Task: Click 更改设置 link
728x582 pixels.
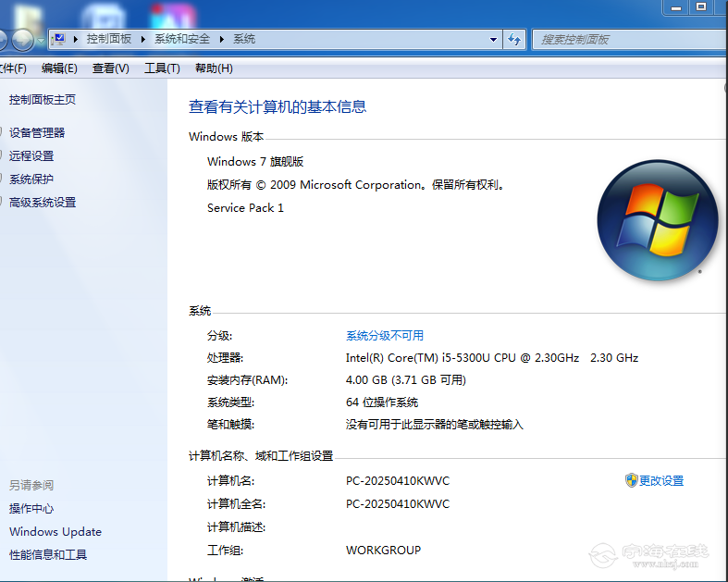Action: (x=661, y=481)
